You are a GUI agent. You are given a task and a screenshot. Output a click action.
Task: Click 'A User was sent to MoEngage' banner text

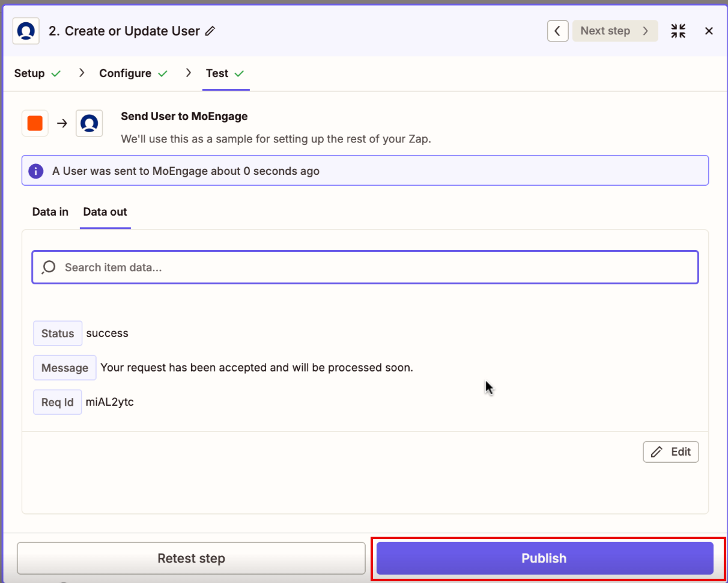[x=186, y=171]
